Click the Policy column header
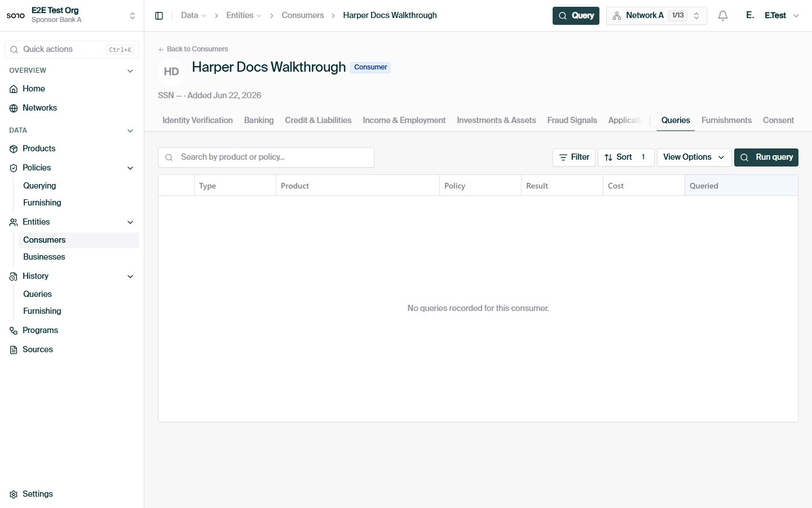The image size is (812, 508). pyautogui.click(x=480, y=186)
